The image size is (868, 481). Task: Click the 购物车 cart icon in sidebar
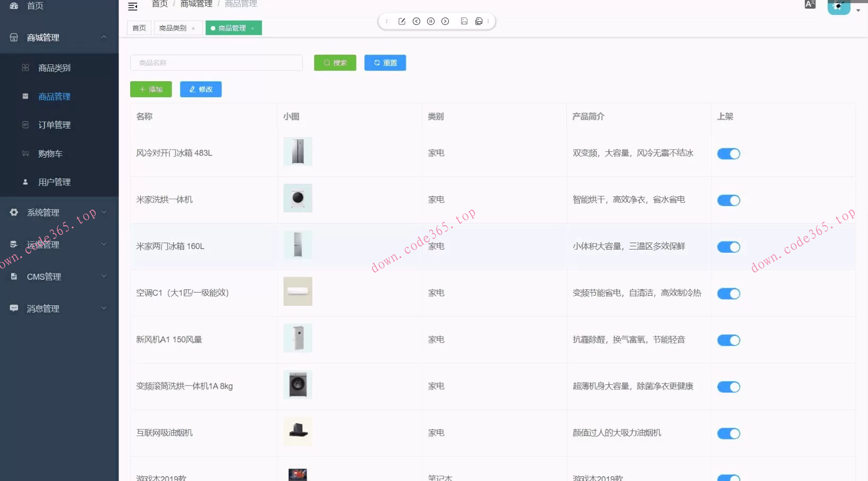click(25, 153)
